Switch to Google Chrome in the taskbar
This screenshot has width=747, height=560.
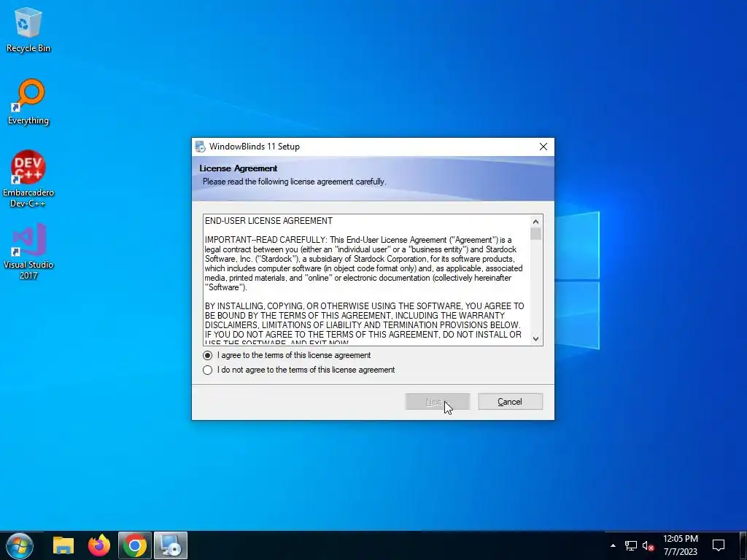tap(135, 545)
